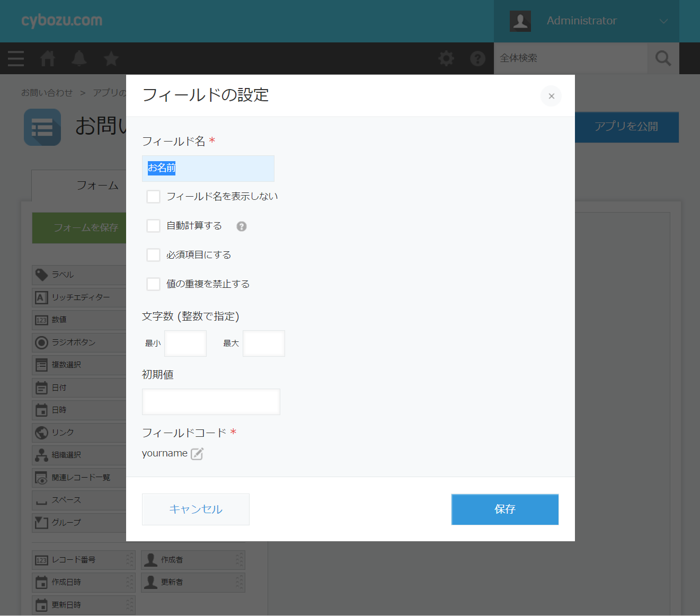Enable フィールド名を表示しない checkbox
Screen dimensions: 700x616
pyautogui.click(x=154, y=197)
